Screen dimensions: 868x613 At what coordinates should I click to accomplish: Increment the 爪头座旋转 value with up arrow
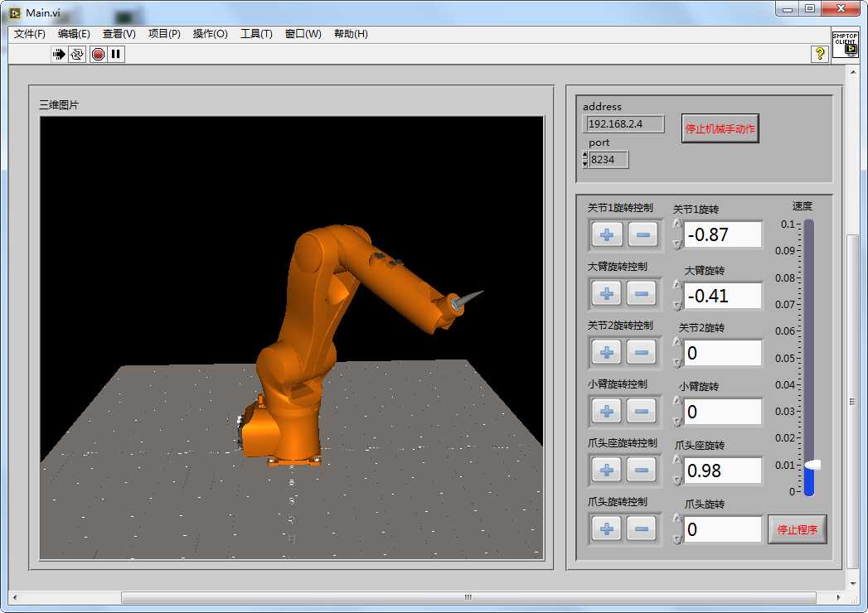click(x=677, y=460)
